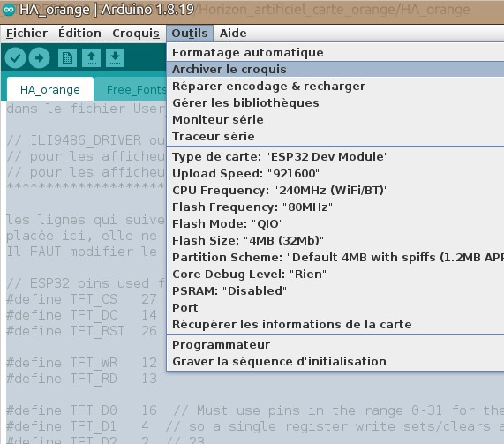Click code line '#define TFT_CS 27'
Screen dimensions: 504x444
[81, 299]
